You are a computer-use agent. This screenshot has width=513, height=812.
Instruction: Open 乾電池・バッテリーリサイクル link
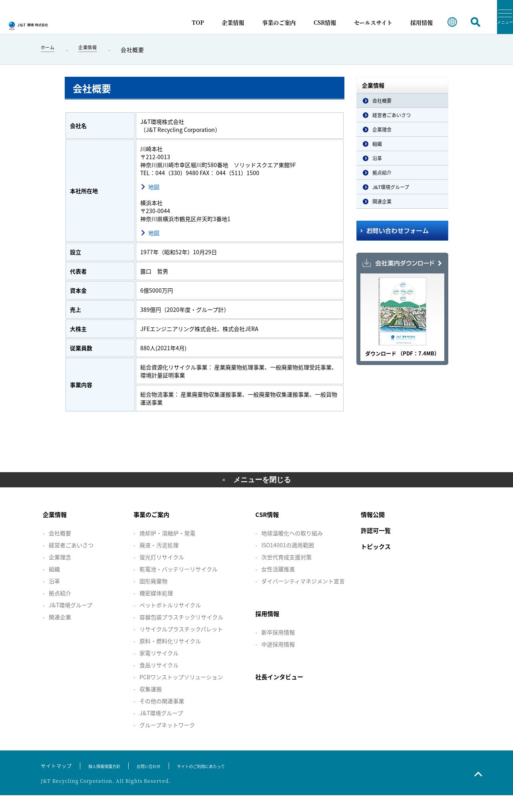pyautogui.click(x=179, y=569)
